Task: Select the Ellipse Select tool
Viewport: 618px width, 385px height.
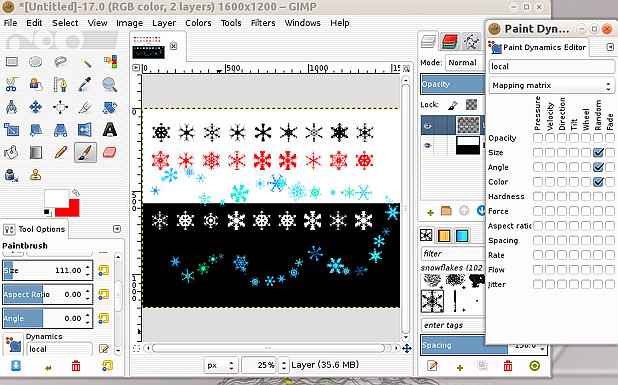Action: (x=35, y=62)
